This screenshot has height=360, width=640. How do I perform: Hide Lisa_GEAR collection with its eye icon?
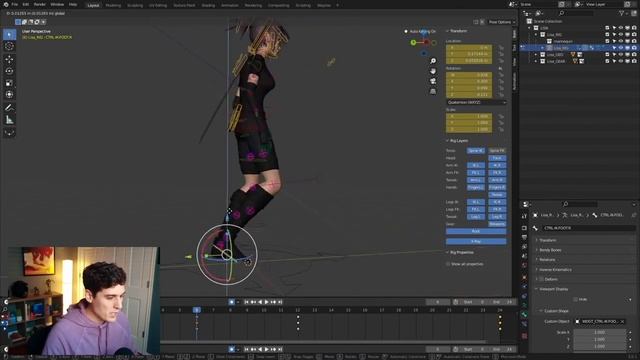621,61
